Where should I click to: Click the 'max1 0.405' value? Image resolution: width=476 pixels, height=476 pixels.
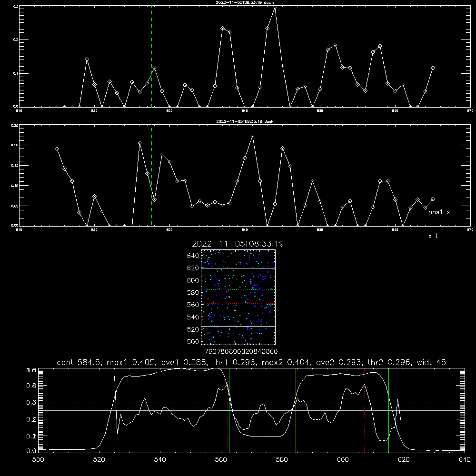click(131, 362)
